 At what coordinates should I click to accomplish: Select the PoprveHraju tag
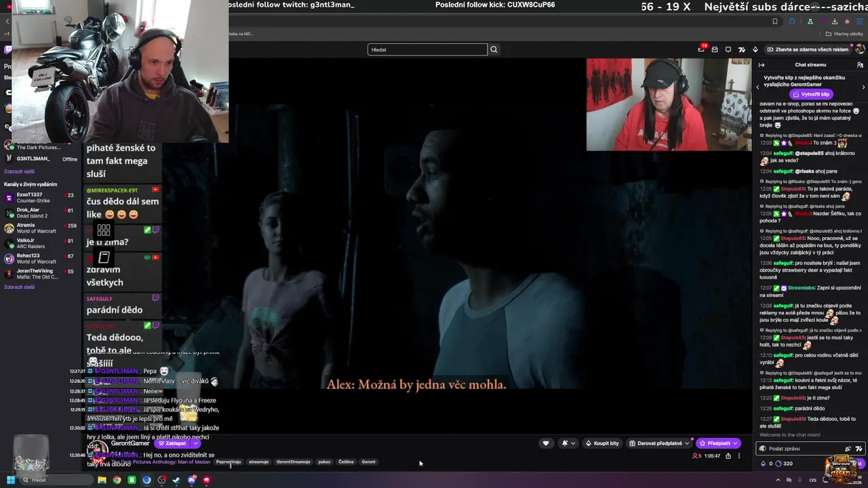coord(229,462)
